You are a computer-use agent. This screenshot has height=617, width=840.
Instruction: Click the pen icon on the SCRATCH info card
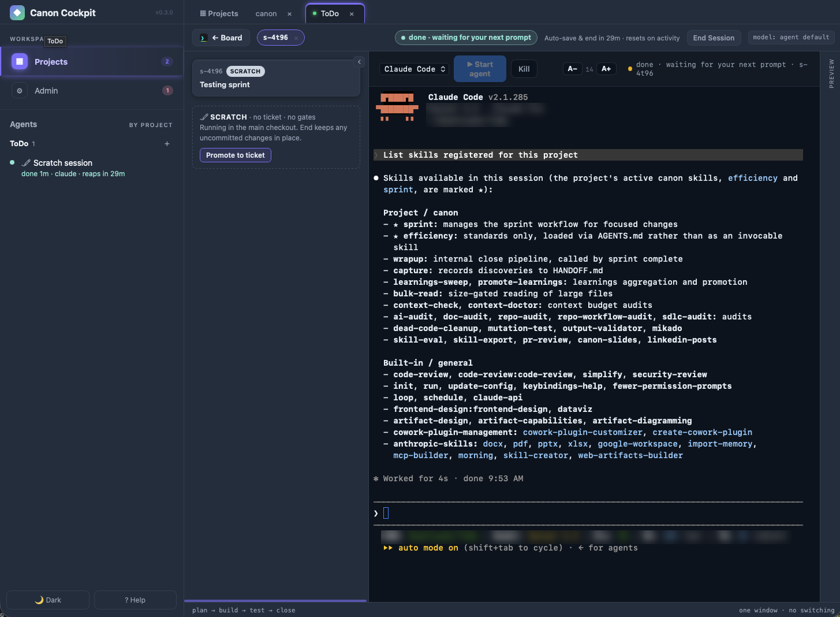(x=204, y=117)
